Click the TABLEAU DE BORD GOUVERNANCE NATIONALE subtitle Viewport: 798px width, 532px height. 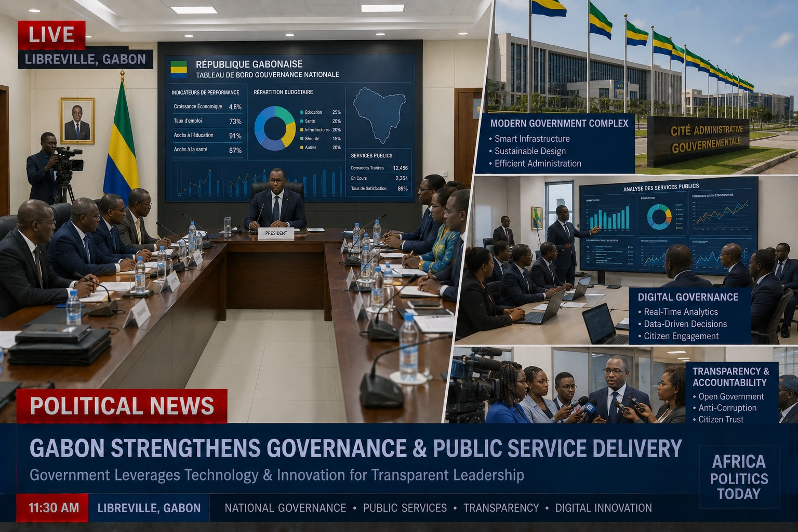click(x=267, y=75)
